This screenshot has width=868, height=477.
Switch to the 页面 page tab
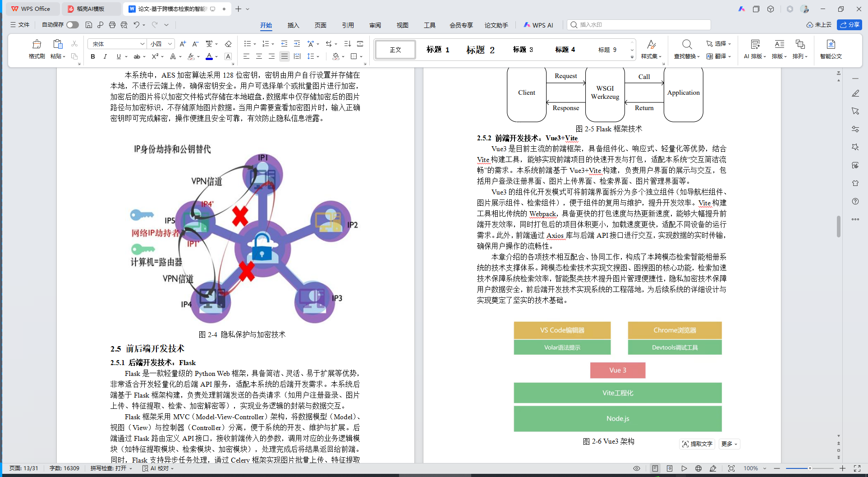[321, 25]
